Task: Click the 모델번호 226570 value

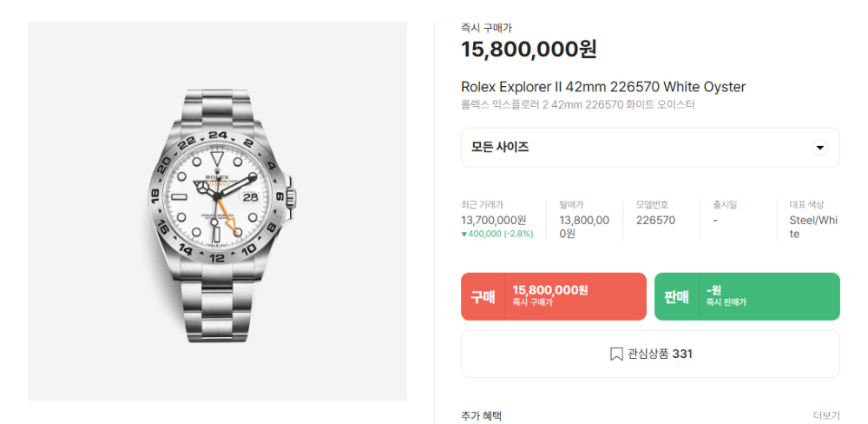Action: [655, 221]
